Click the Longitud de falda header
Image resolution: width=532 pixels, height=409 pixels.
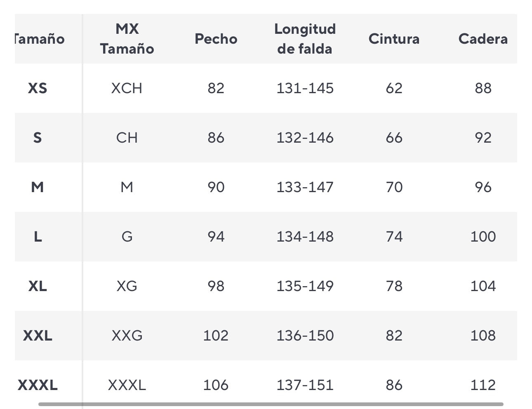(305, 39)
